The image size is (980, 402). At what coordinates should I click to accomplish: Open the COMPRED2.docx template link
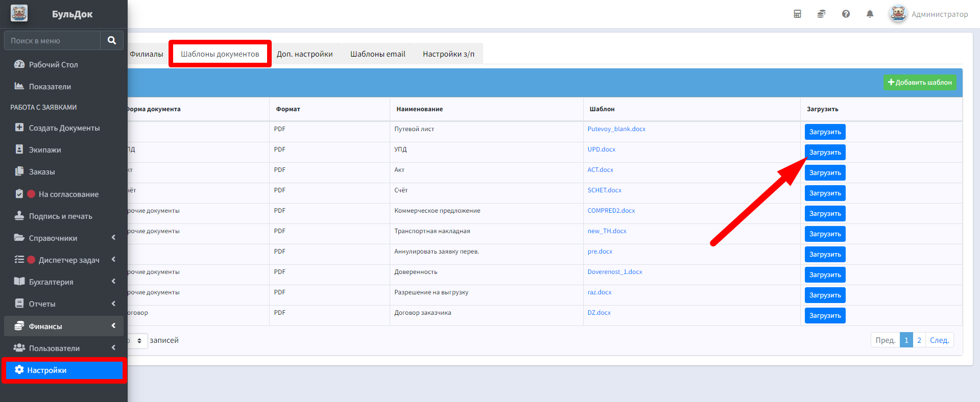tap(611, 211)
